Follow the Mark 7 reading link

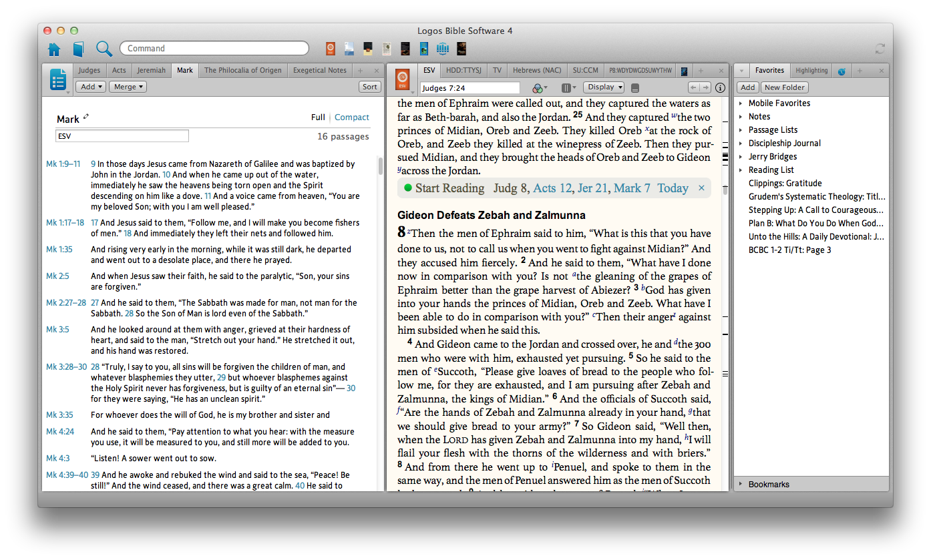point(632,188)
